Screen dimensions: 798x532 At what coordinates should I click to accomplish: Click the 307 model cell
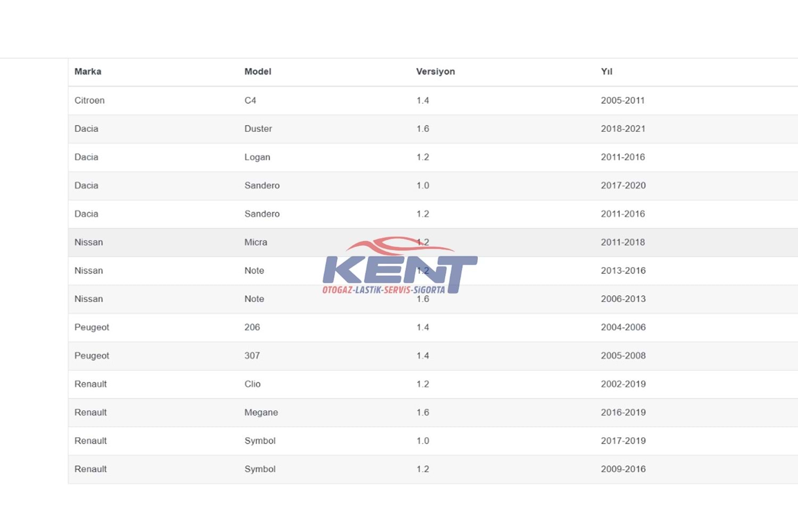tap(252, 356)
